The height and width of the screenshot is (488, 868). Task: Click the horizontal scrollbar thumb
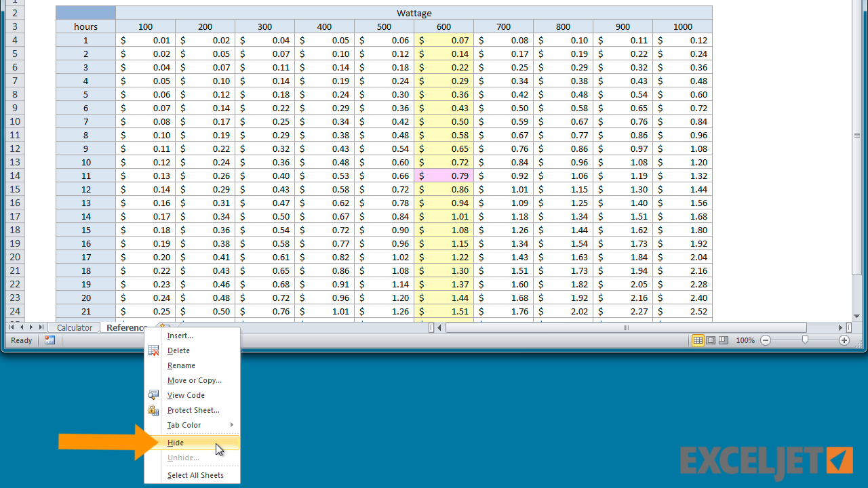click(x=626, y=327)
